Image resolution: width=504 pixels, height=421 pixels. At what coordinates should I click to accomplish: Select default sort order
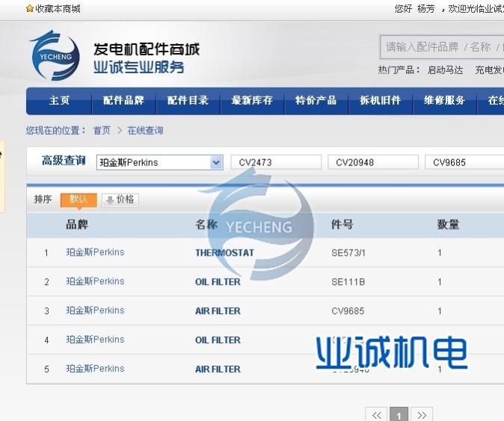coord(79,200)
